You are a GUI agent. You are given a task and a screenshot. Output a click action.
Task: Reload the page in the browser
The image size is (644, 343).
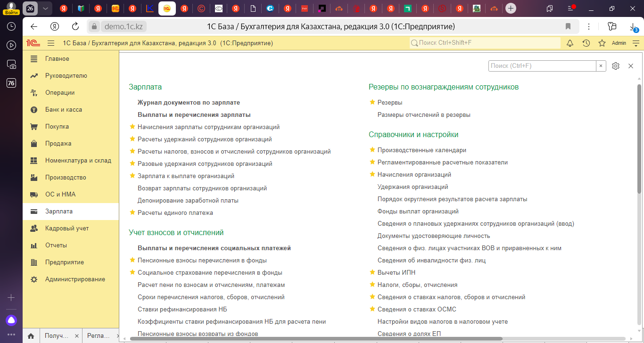click(x=75, y=26)
